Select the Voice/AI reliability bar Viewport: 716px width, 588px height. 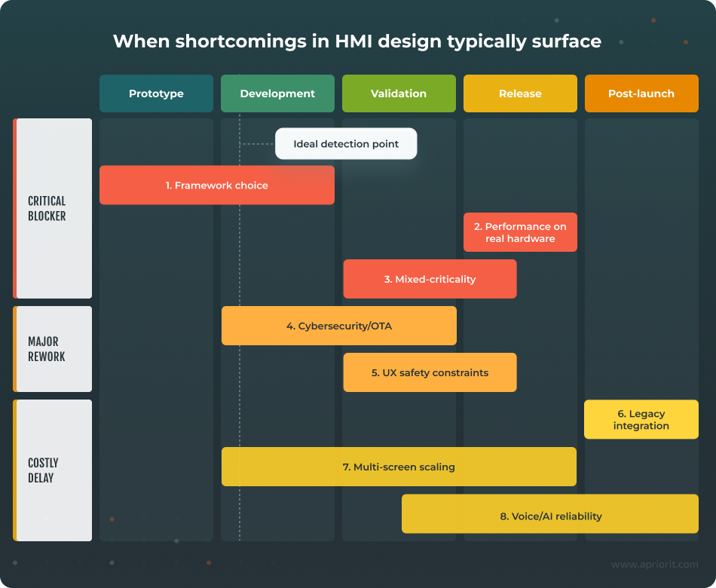pyautogui.click(x=550, y=515)
